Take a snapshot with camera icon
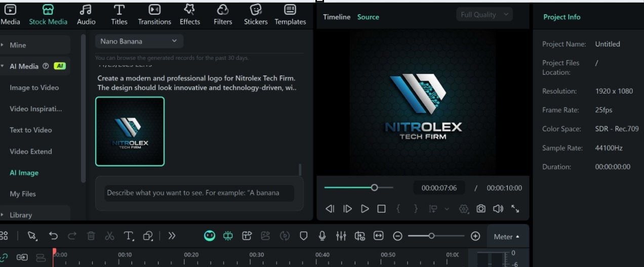644x267 pixels. tap(481, 209)
